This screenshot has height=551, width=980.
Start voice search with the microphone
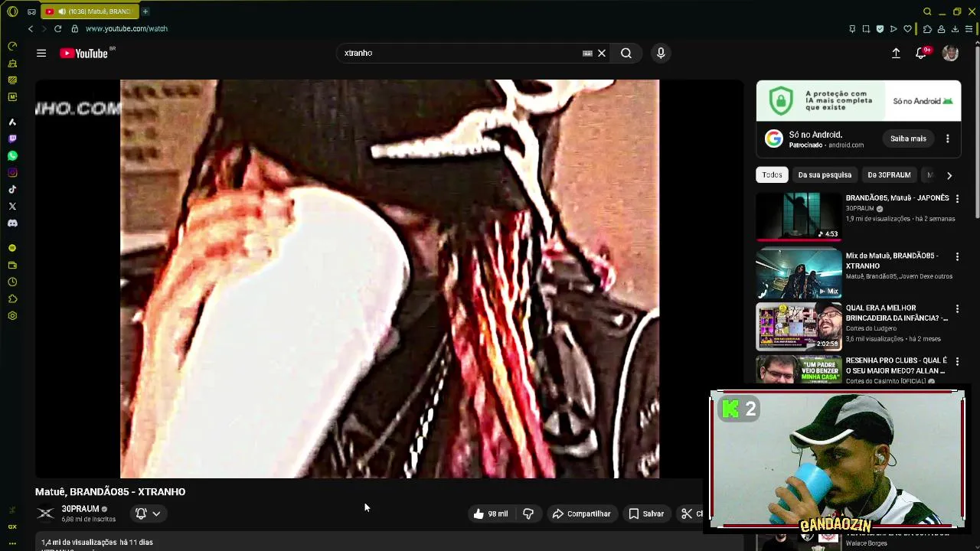tap(661, 53)
